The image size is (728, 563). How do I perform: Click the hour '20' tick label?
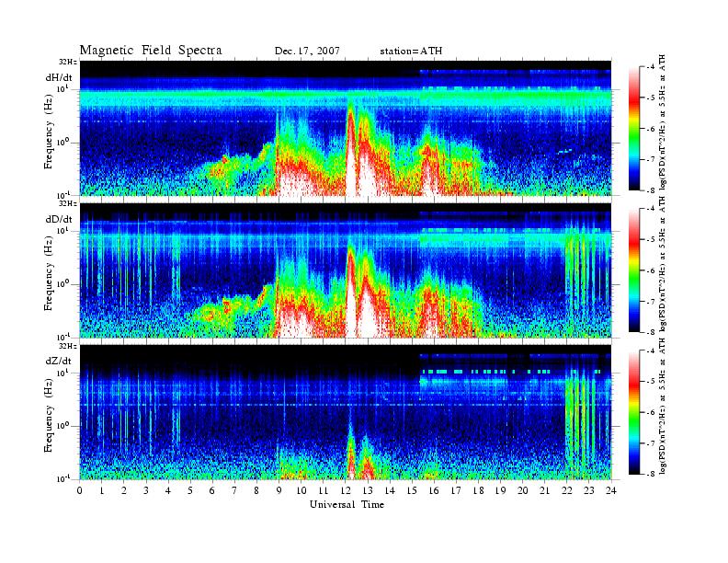point(523,490)
